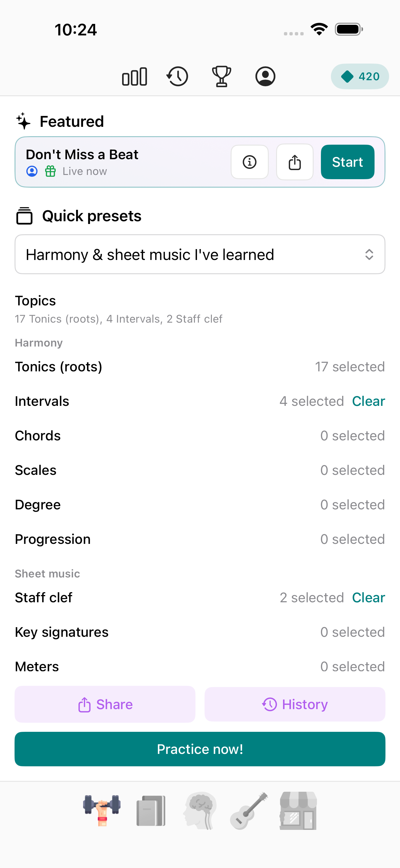Open the purple History button
The width and height of the screenshot is (400, 868).
tap(295, 704)
